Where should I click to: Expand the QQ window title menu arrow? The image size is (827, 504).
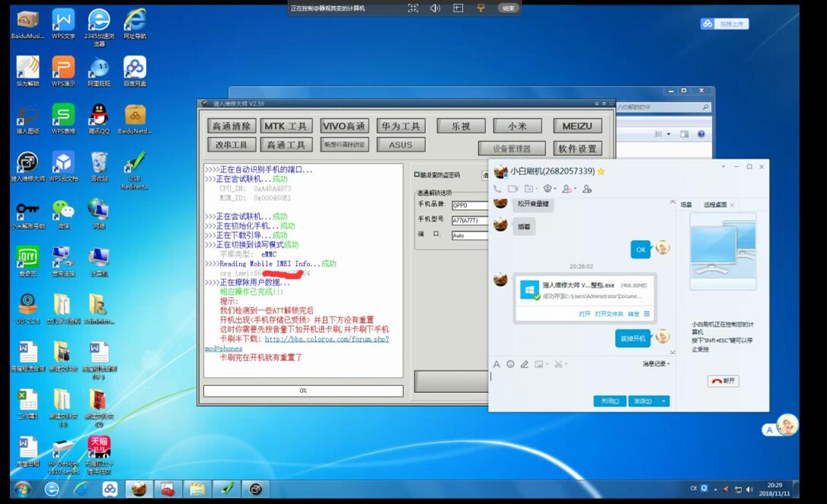click(x=723, y=167)
